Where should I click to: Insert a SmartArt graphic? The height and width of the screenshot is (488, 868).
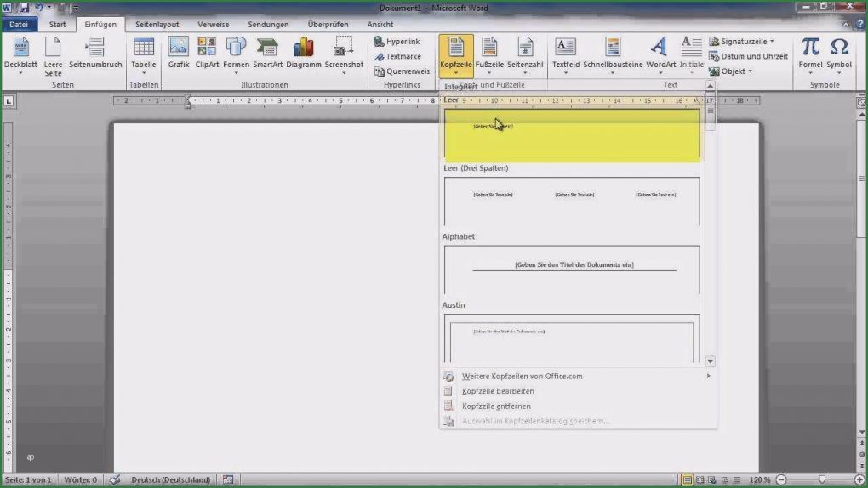click(267, 53)
